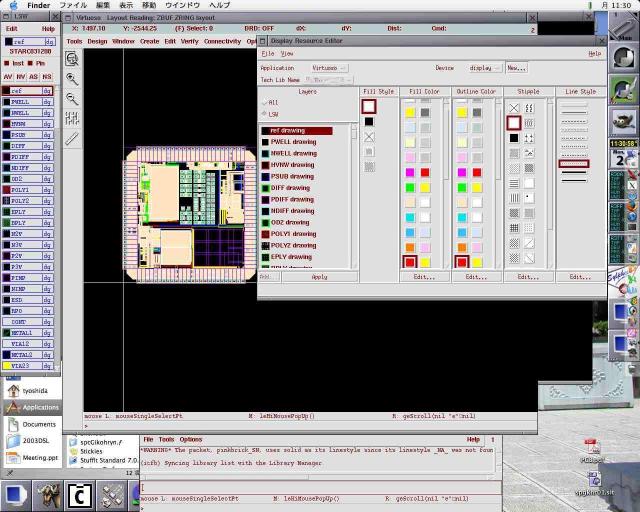
Task: Select the zoom out magnifier tool
Action: point(72,98)
